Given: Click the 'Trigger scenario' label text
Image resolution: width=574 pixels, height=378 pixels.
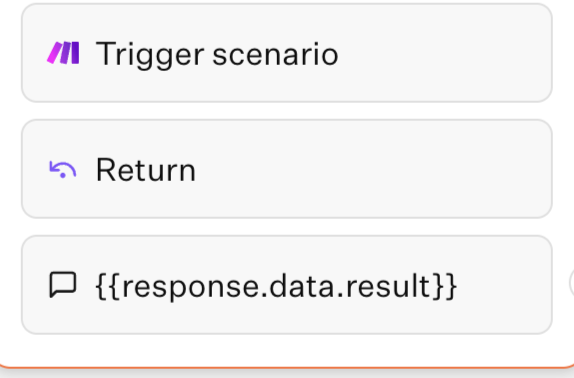Looking at the screenshot, I should (x=217, y=55).
